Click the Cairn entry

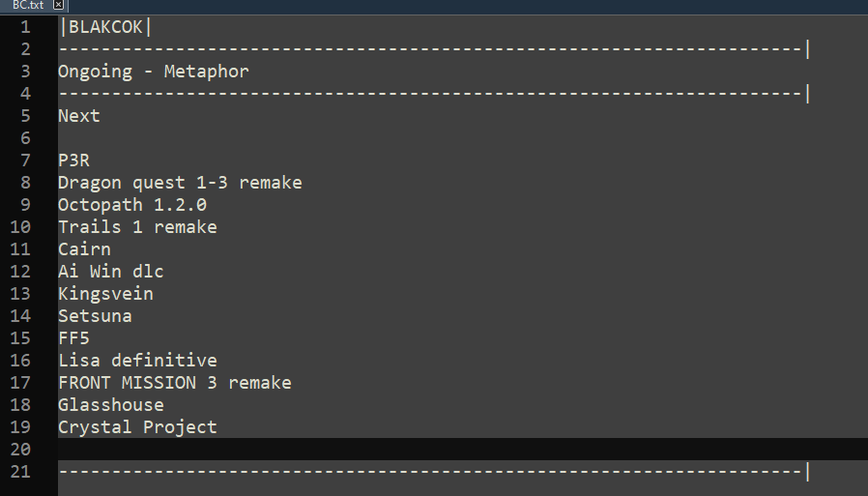[84, 249]
